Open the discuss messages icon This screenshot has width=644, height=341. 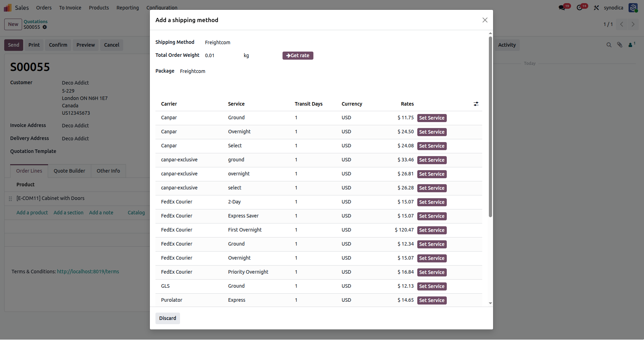click(562, 8)
